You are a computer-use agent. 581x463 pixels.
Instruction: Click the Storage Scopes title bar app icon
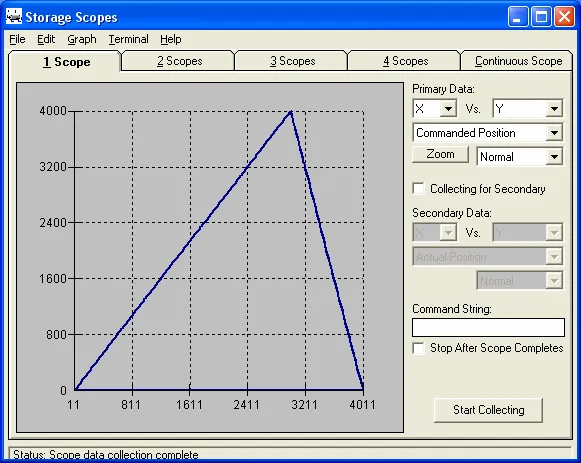pyautogui.click(x=14, y=17)
